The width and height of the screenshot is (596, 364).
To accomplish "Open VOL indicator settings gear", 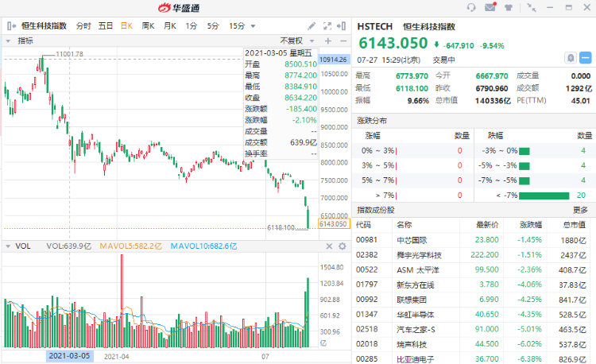I will pos(342,246).
